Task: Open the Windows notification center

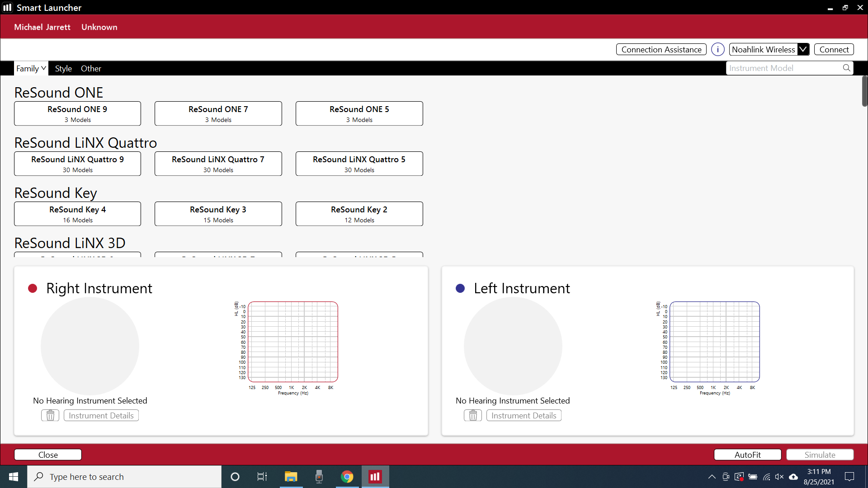Action: coord(849,477)
